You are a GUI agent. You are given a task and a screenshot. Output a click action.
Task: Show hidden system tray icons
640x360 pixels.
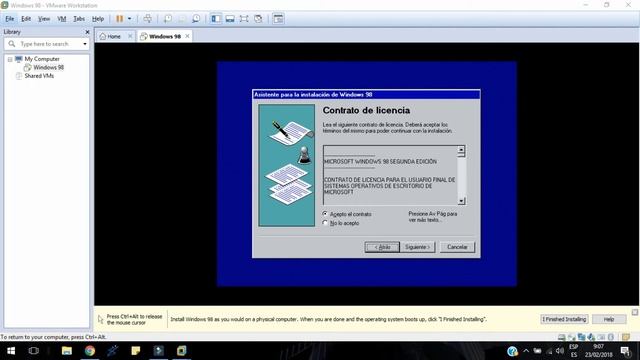[526, 351]
